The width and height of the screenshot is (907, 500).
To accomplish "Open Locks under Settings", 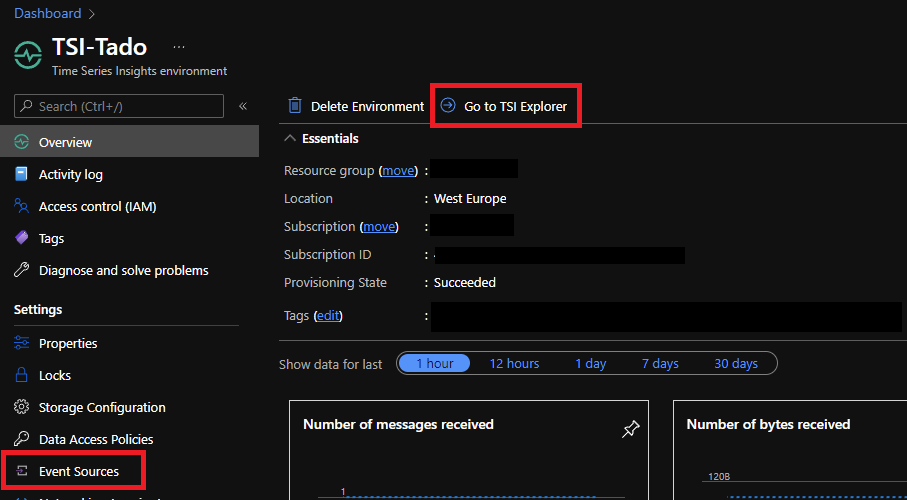I will pos(55,376).
